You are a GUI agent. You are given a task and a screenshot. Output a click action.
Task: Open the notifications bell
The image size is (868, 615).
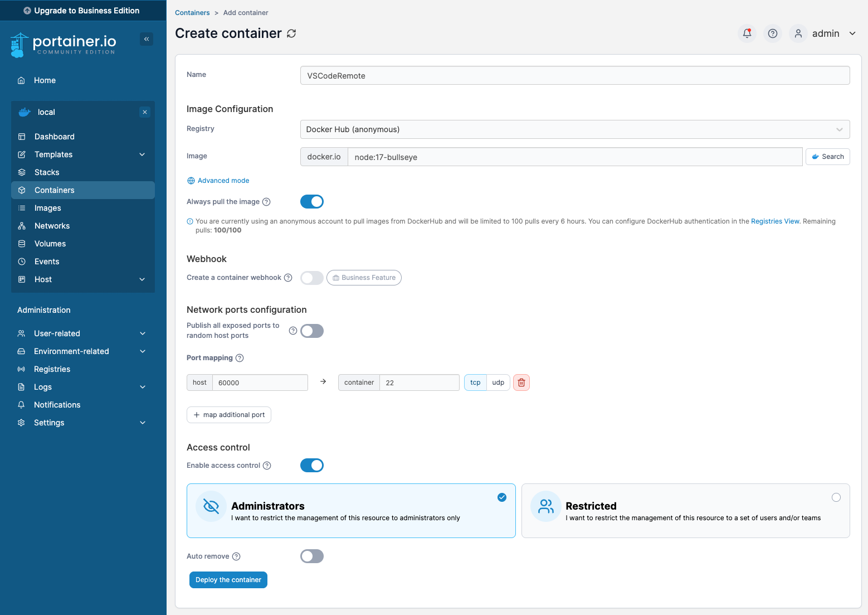747,33
